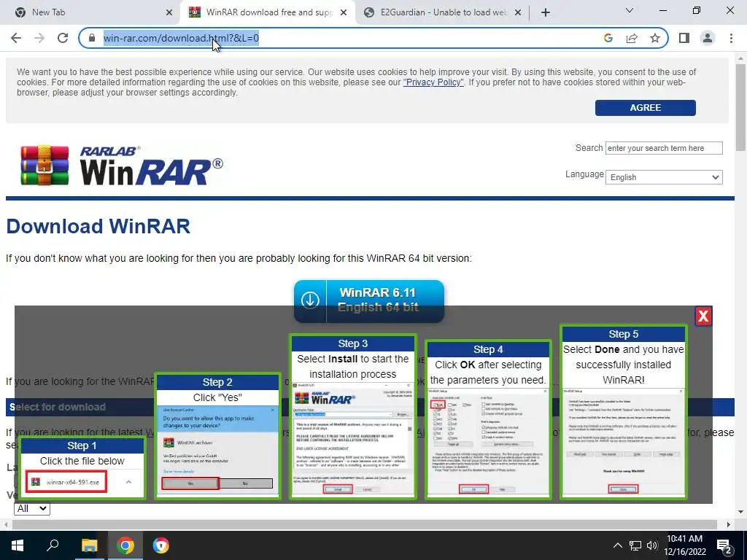
Task: Open File Explorer from the taskbar
Action: (x=89, y=545)
